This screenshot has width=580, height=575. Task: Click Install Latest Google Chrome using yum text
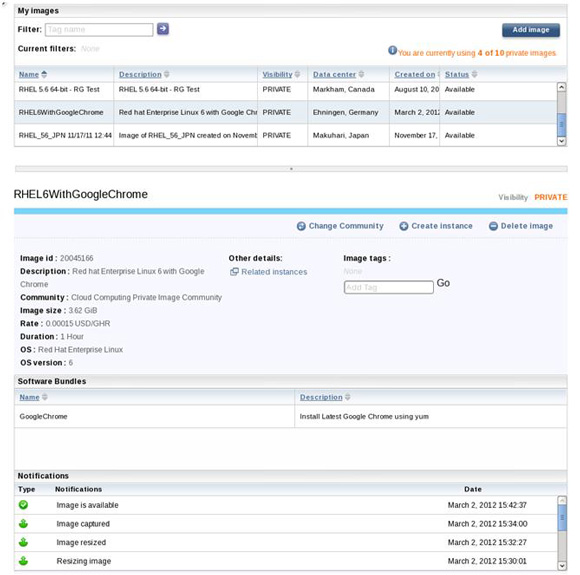(364, 416)
